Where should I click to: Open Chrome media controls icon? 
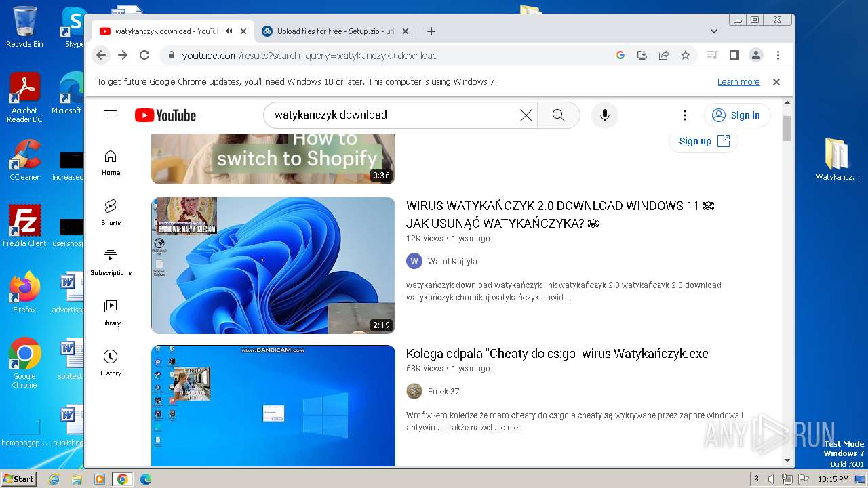[x=712, y=55]
